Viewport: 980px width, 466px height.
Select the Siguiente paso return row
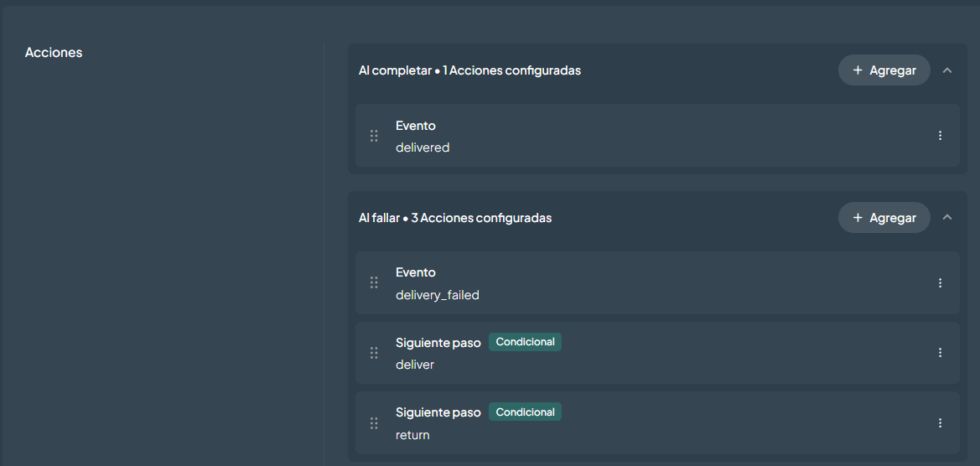coord(657,423)
